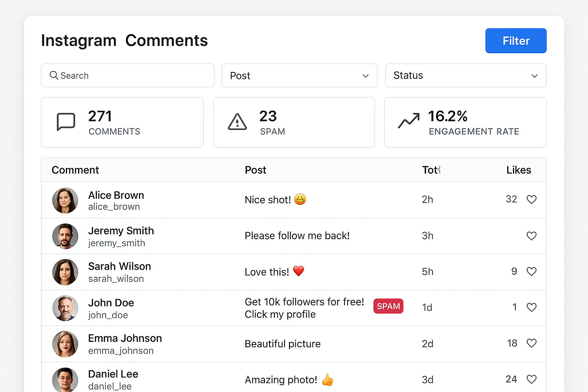588x392 pixels.
Task: Like Jeremy Smith's comment with the heart icon
Action: coord(532,236)
